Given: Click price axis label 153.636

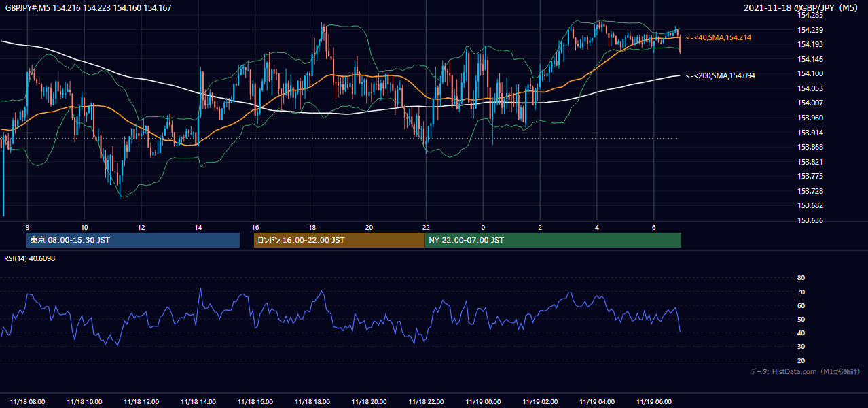Looking at the screenshot, I should pos(810,220).
